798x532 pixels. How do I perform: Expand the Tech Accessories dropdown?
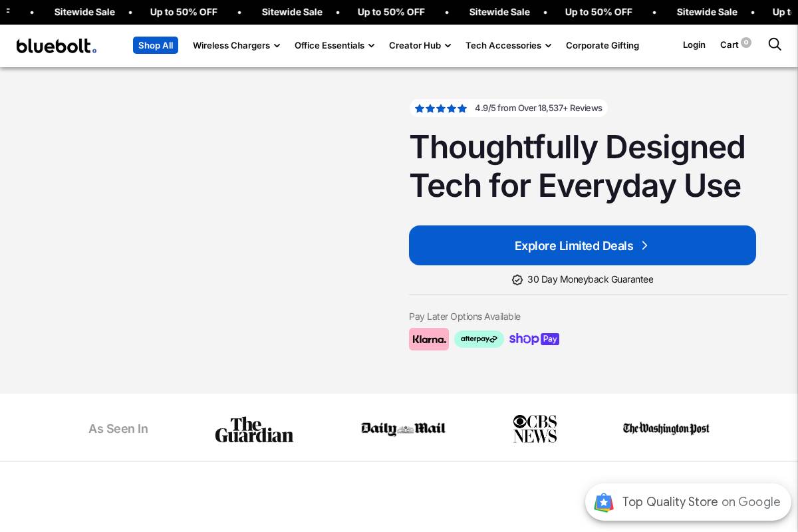(508, 45)
